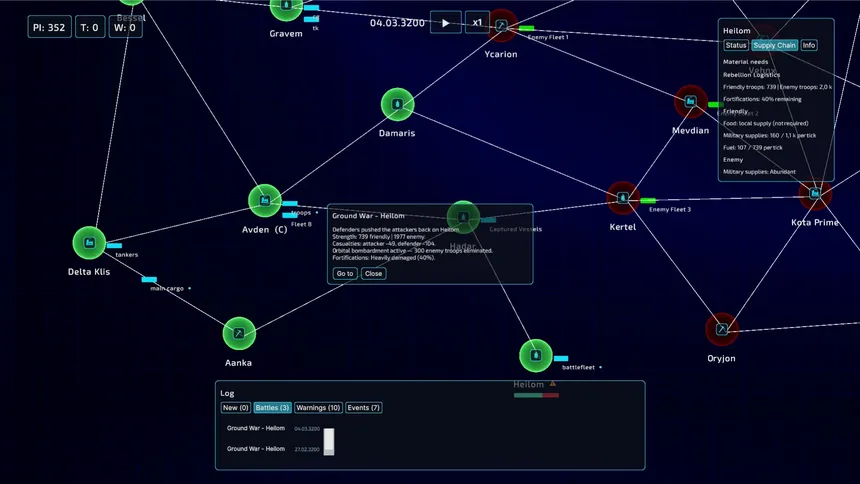
Task: View the Events (7) log tab
Action: pos(363,408)
